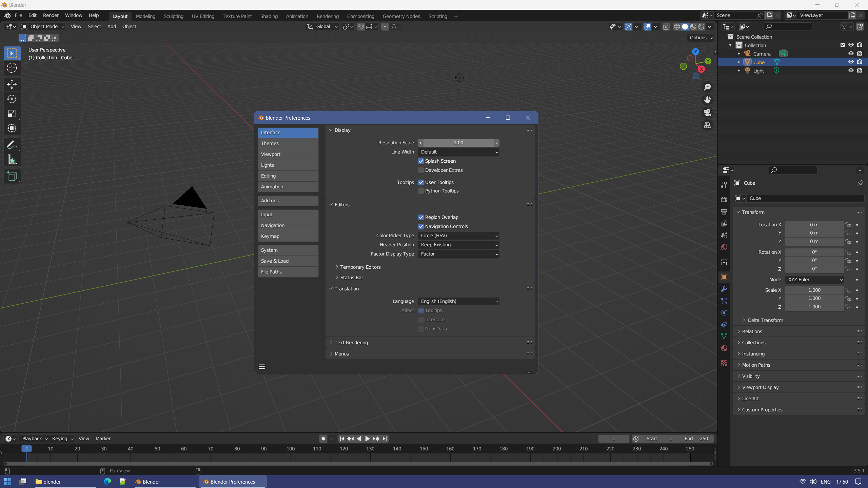Hide the Light object in the outliner
Screen dimensions: 868x488
coord(851,70)
